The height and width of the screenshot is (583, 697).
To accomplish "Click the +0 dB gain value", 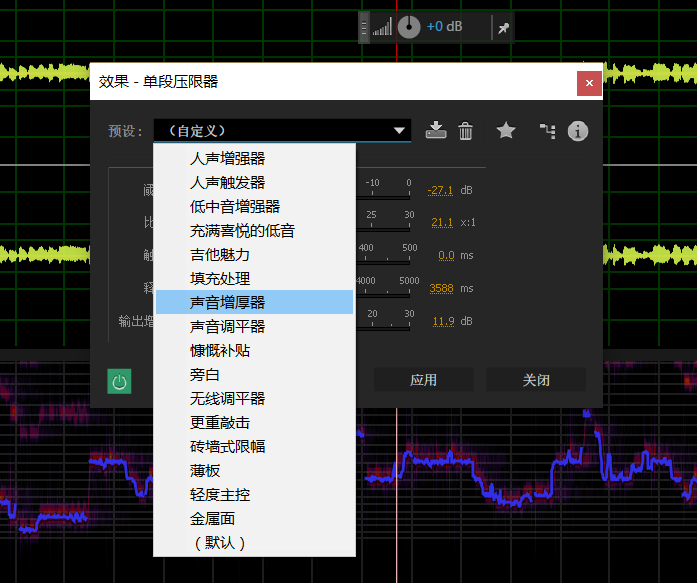I will point(444,27).
